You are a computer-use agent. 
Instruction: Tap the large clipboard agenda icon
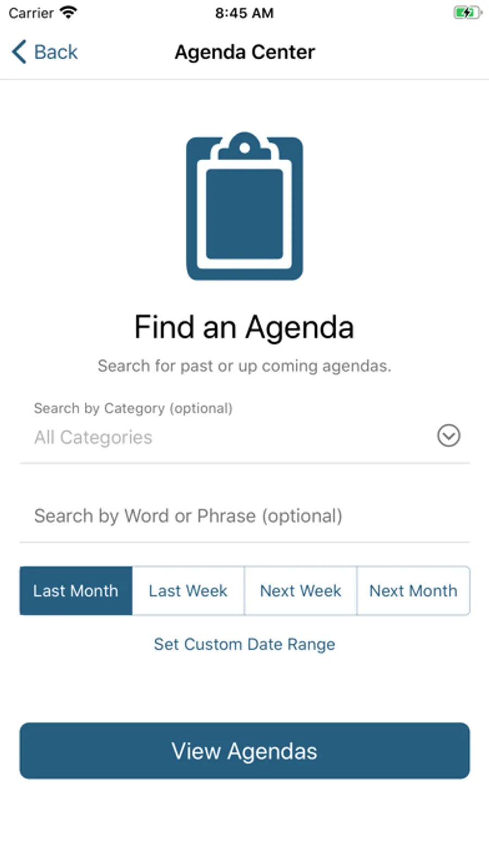(x=244, y=206)
